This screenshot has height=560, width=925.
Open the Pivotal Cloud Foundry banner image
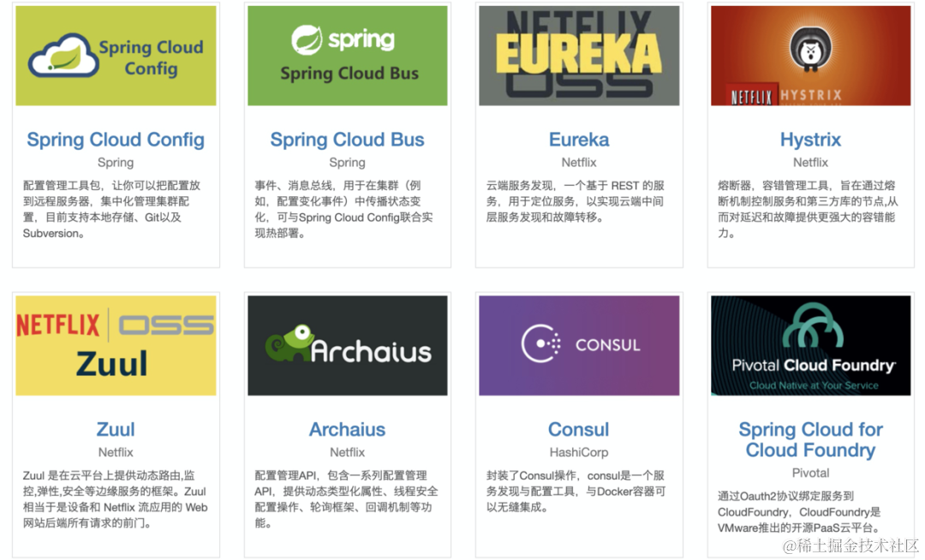(x=810, y=345)
